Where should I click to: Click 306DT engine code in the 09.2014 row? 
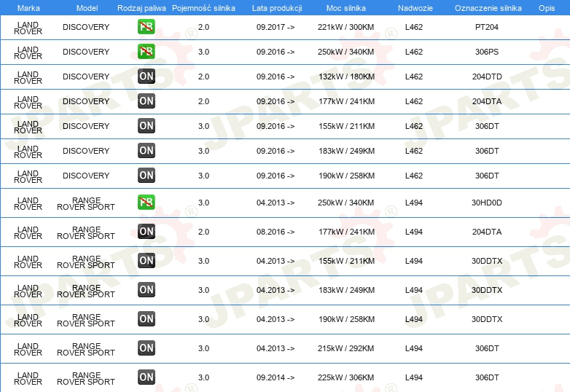pos(487,377)
